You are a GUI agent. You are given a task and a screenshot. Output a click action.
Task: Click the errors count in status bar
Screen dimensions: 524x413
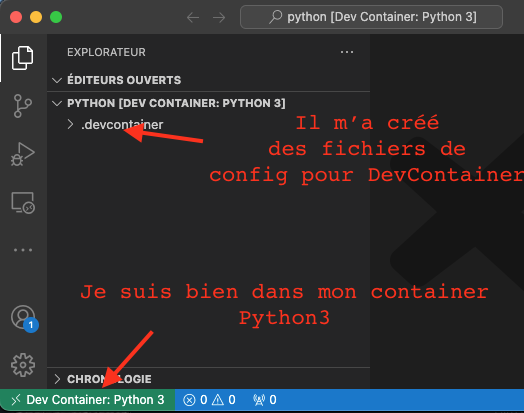195,400
